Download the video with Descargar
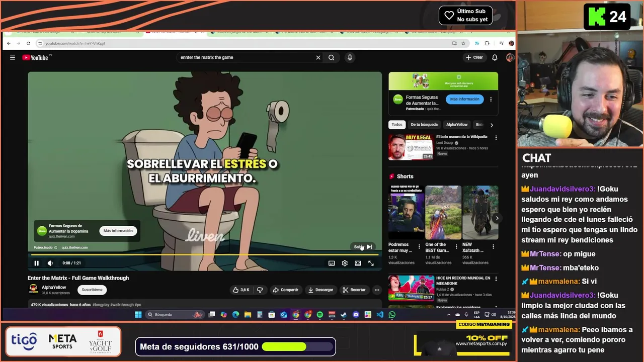Screen dimensions: 644x362 point(321,290)
